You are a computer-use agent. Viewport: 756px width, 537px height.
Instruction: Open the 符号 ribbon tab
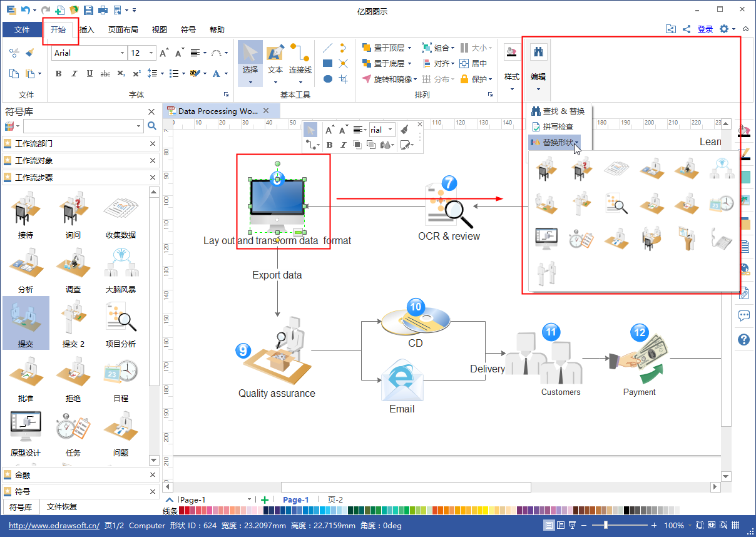click(x=188, y=29)
